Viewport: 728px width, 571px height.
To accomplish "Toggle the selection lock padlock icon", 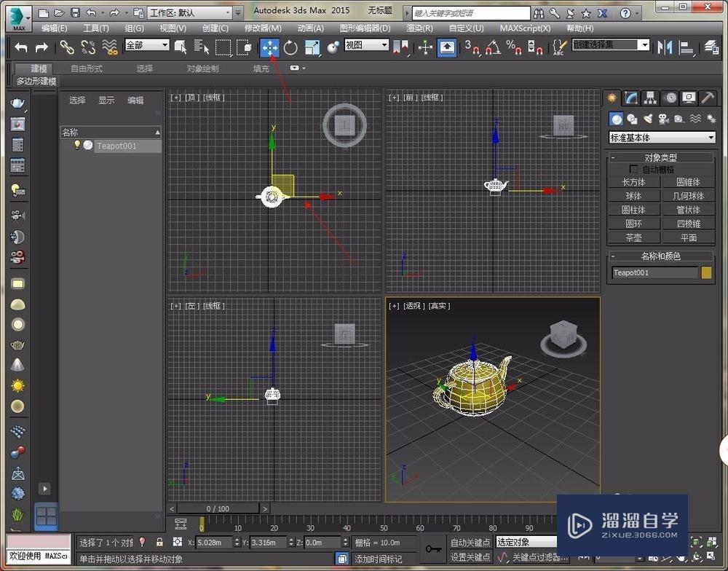I will [159, 542].
